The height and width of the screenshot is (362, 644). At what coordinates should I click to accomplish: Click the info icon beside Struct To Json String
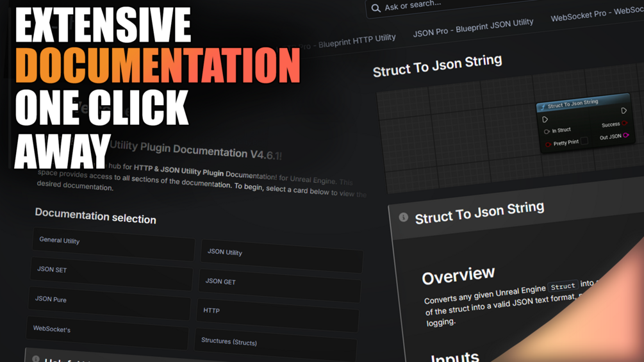[403, 217]
